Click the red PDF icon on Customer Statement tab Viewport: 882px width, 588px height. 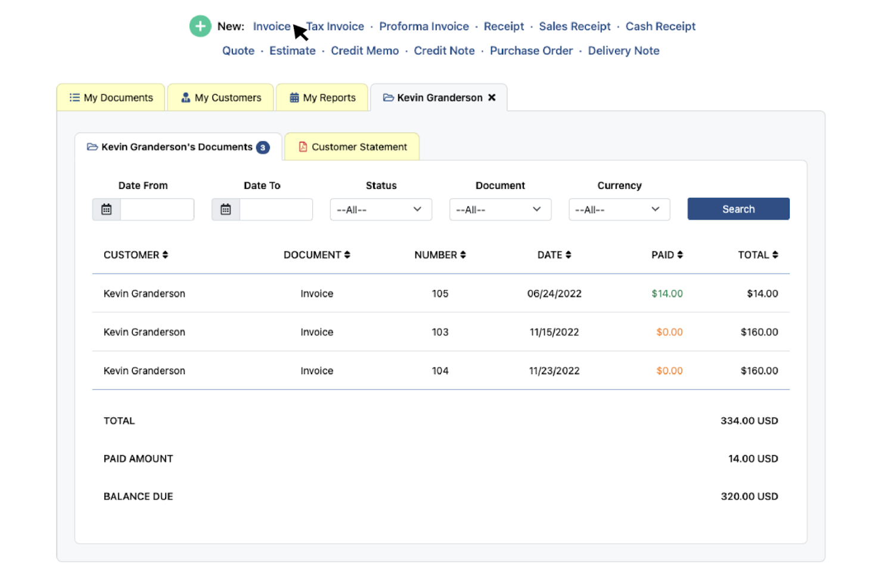[303, 147]
